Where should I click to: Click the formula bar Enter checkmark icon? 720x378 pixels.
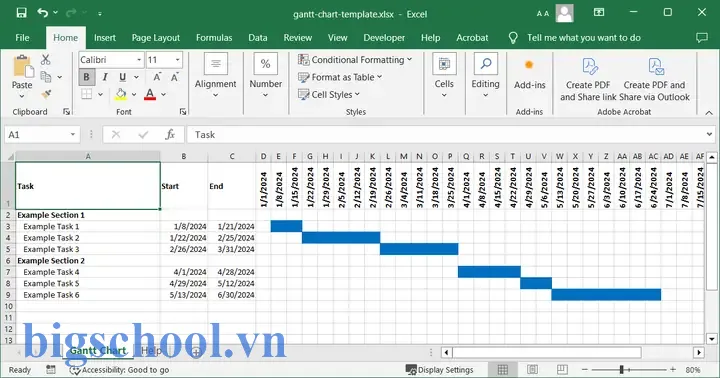coord(143,135)
